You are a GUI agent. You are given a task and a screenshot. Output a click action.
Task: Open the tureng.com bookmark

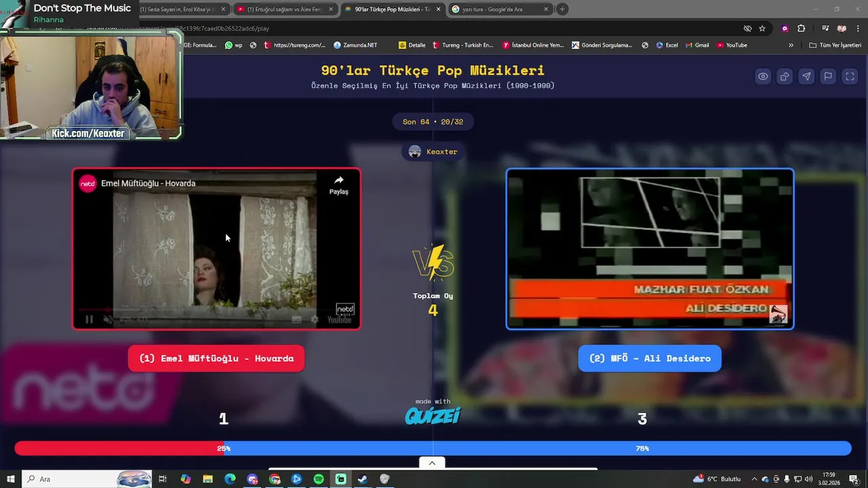pyautogui.click(x=294, y=45)
